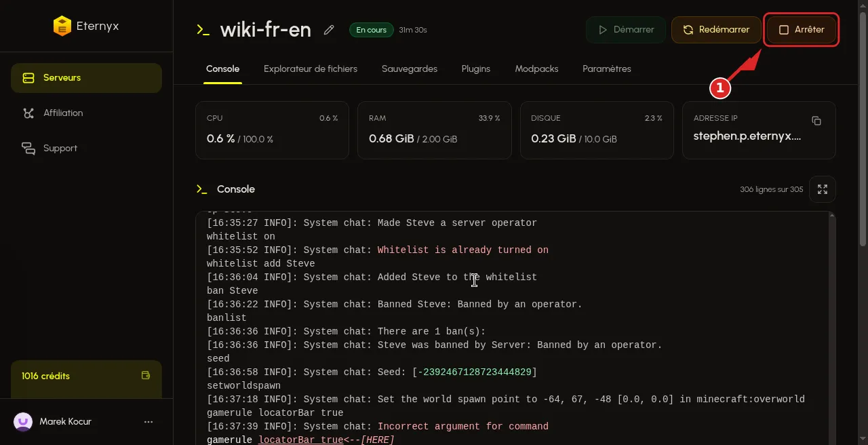The image size is (868, 445).
Task: Switch to the Console tab
Action: (223, 69)
